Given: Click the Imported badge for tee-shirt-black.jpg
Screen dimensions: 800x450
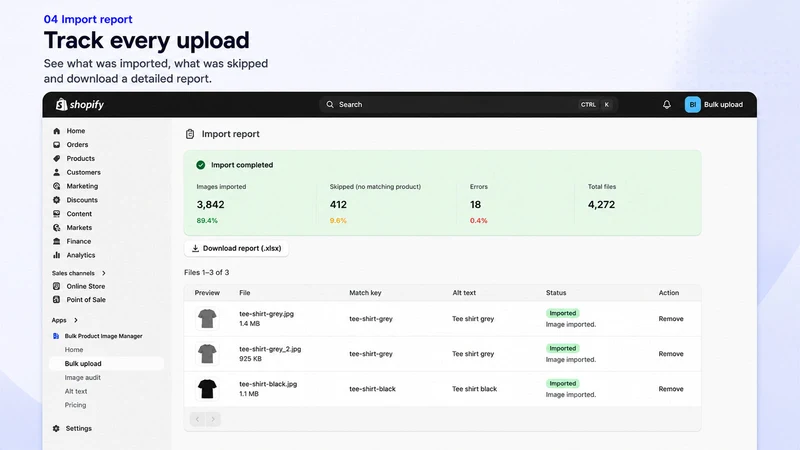Looking at the screenshot, I should [563, 384].
